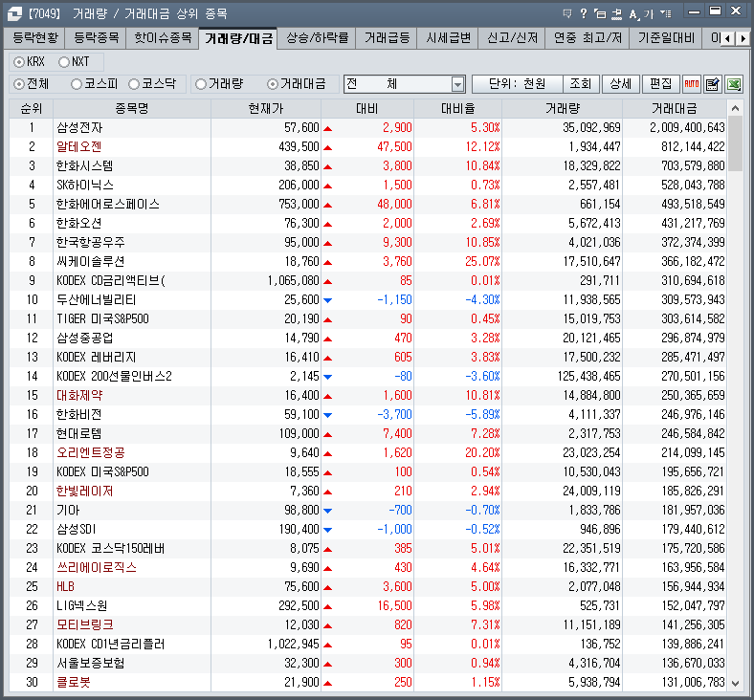Switch to the 등락현황 tab

pyautogui.click(x=35, y=38)
